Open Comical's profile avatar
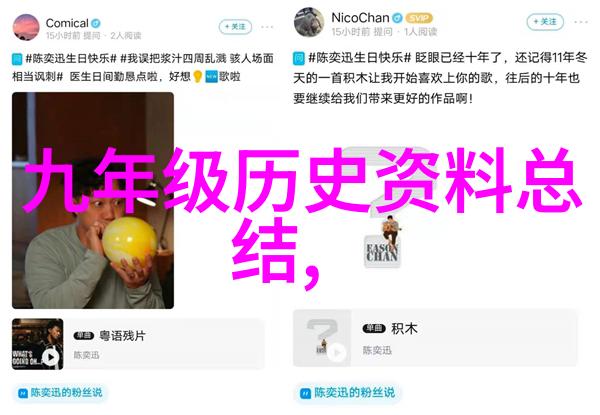This screenshot has width=600, height=415. (x=26, y=28)
